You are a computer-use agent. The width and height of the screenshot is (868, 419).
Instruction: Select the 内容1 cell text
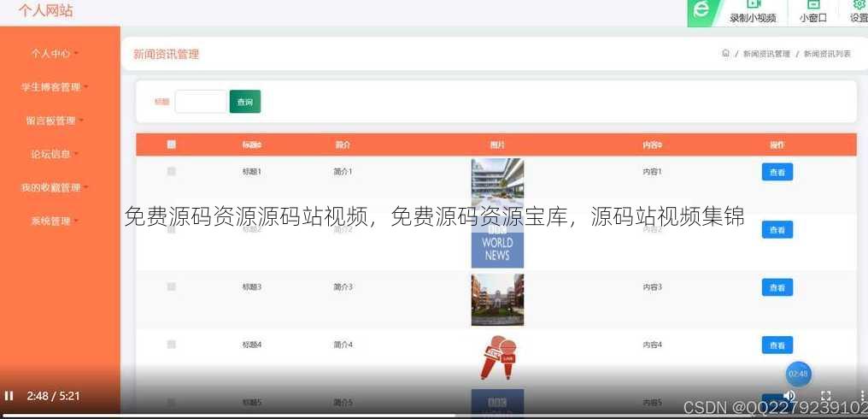coord(652,172)
